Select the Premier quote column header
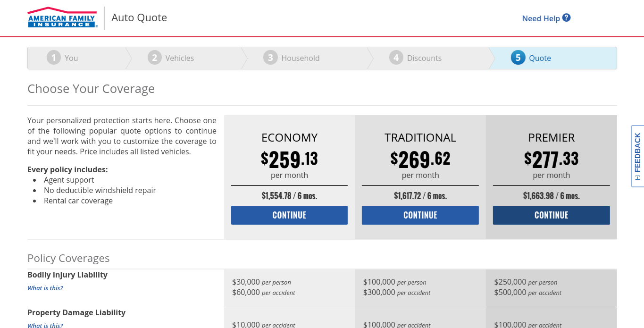 (x=551, y=137)
